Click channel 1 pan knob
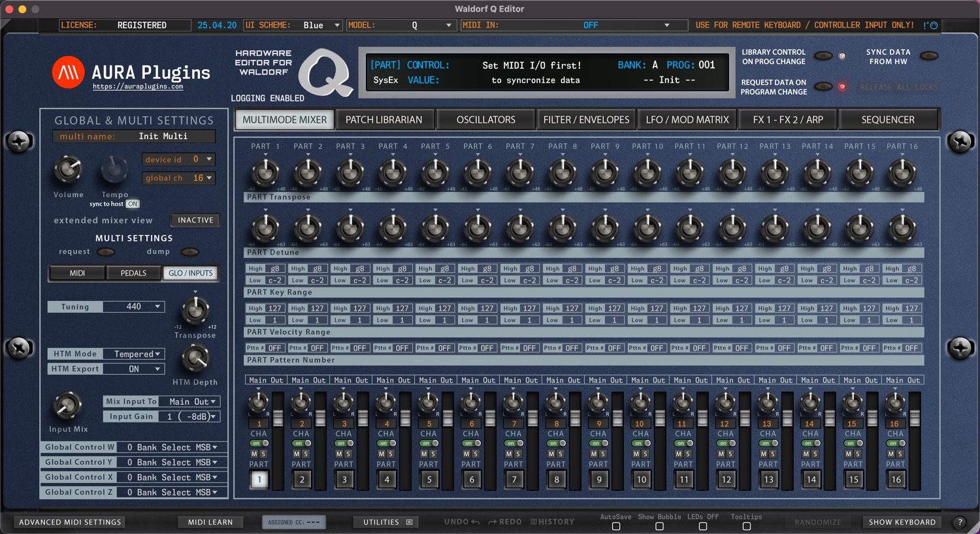The height and width of the screenshot is (534, 980). point(258,402)
